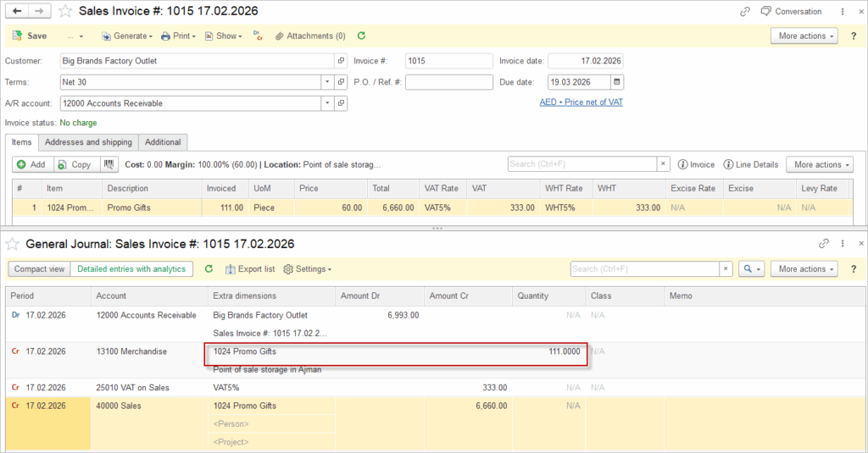
Task: Expand the Terms dropdown
Action: point(327,82)
